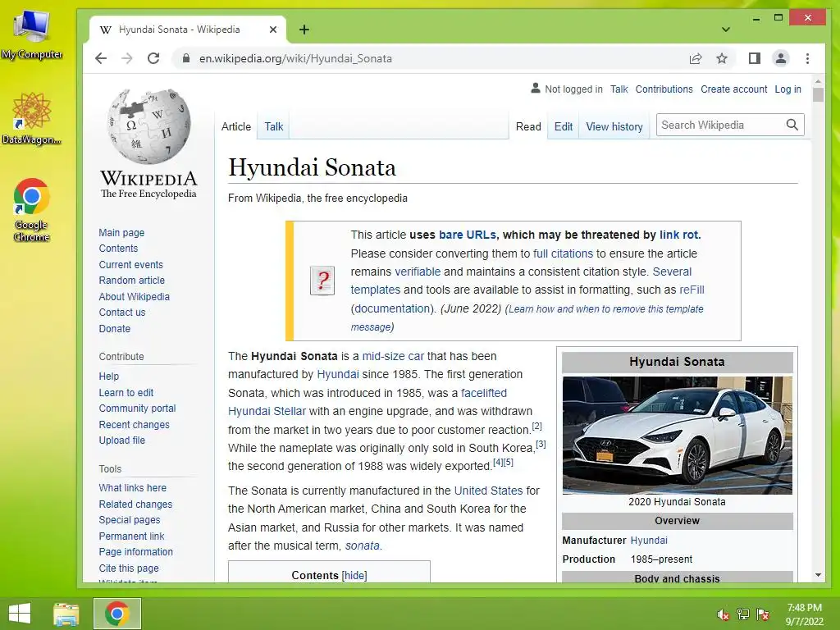Screen dimensions: 840x630
Task: Open the 2020 Hyundai Sonata photo
Action: tap(677, 435)
